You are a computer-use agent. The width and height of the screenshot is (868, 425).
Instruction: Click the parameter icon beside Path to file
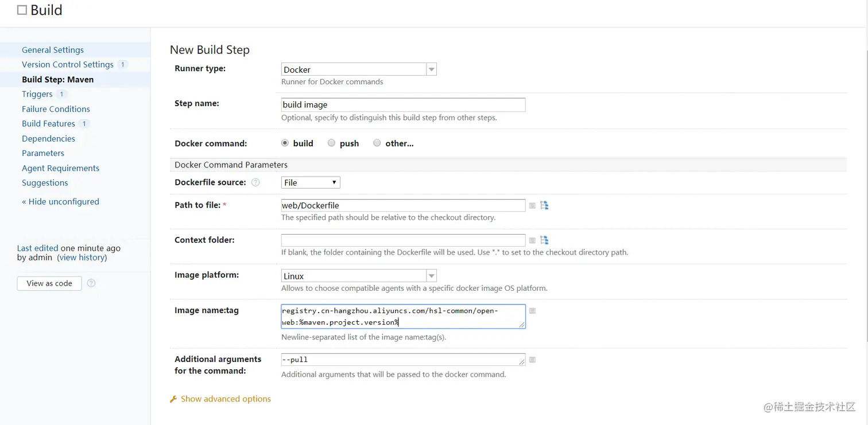coord(532,205)
